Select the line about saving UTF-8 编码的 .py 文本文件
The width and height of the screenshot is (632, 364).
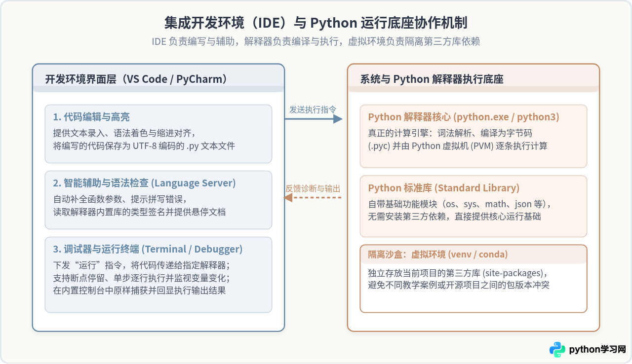[144, 146]
